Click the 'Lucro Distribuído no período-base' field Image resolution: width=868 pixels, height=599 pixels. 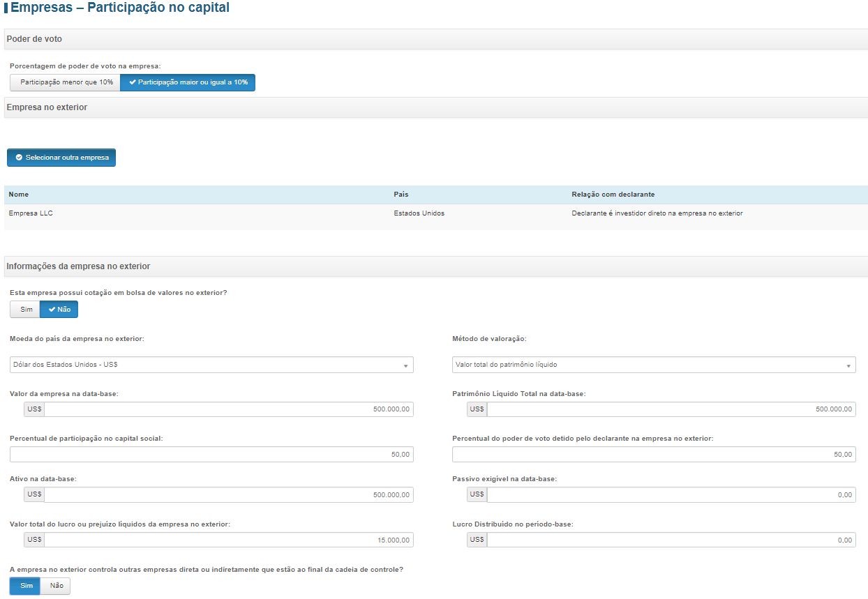click(671, 540)
